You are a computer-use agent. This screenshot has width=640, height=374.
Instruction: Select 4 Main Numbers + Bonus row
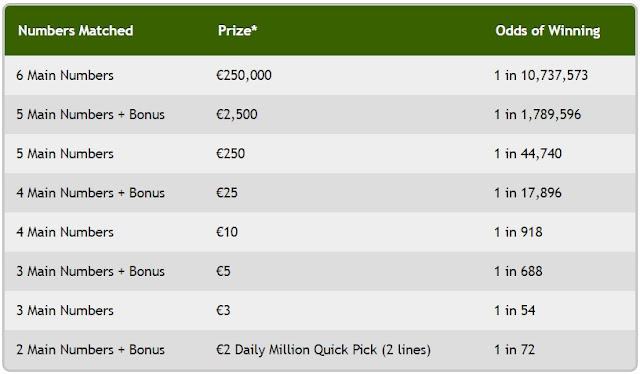[320, 193]
